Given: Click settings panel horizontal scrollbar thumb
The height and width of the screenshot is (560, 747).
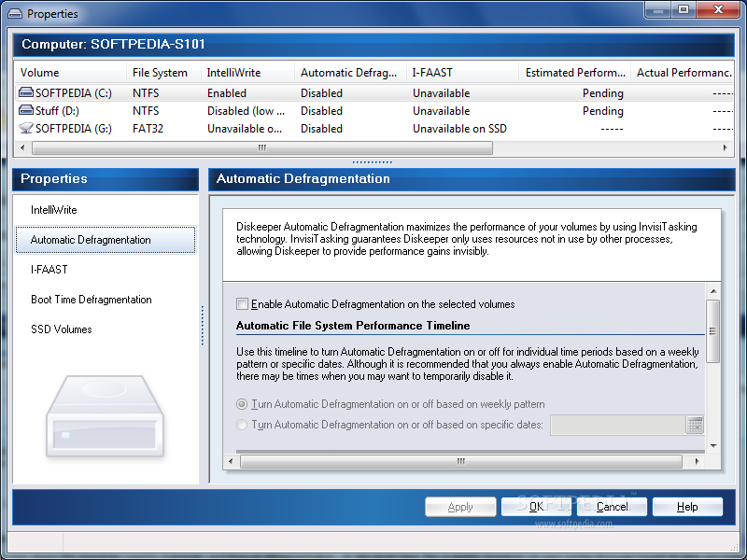Looking at the screenshot, I should click(461, 461).
